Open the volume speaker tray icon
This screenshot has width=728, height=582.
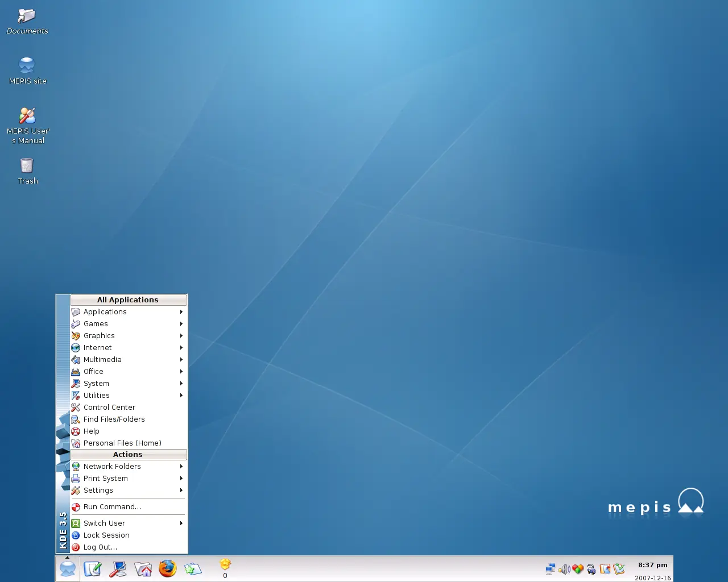pos(564,569)
